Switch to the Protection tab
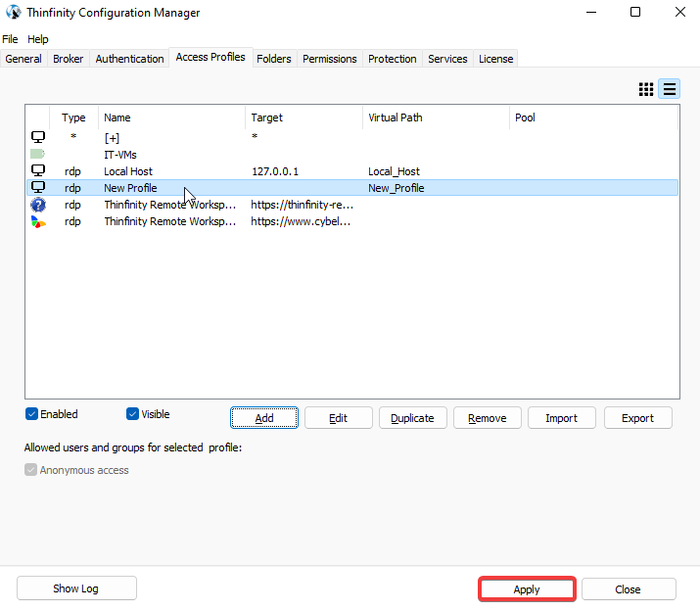This screenshot has height=611, width=700. [392, 59]
